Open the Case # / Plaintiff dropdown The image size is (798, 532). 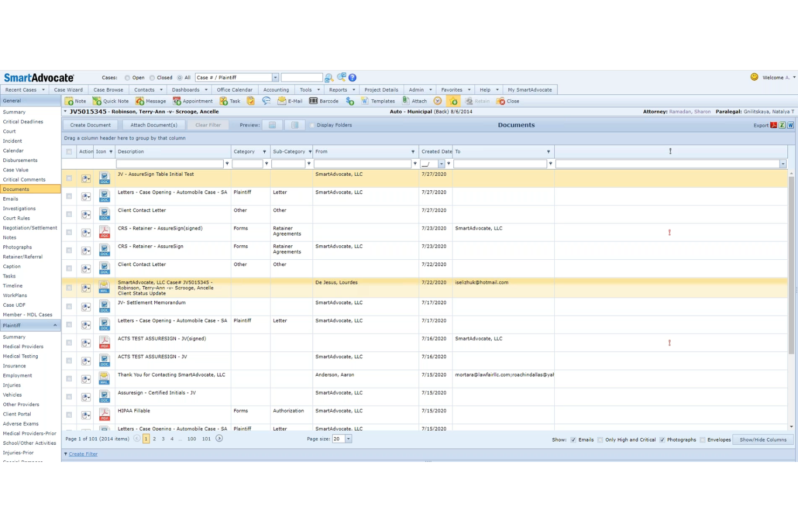[275, 78]
